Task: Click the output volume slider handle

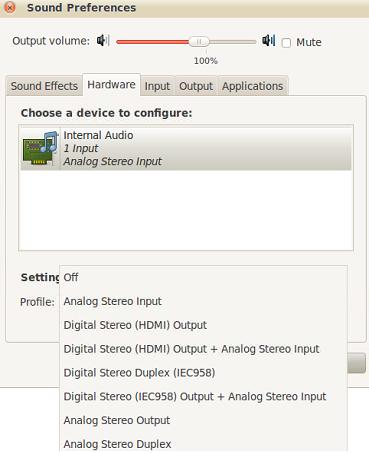Action: pos(199,42)
